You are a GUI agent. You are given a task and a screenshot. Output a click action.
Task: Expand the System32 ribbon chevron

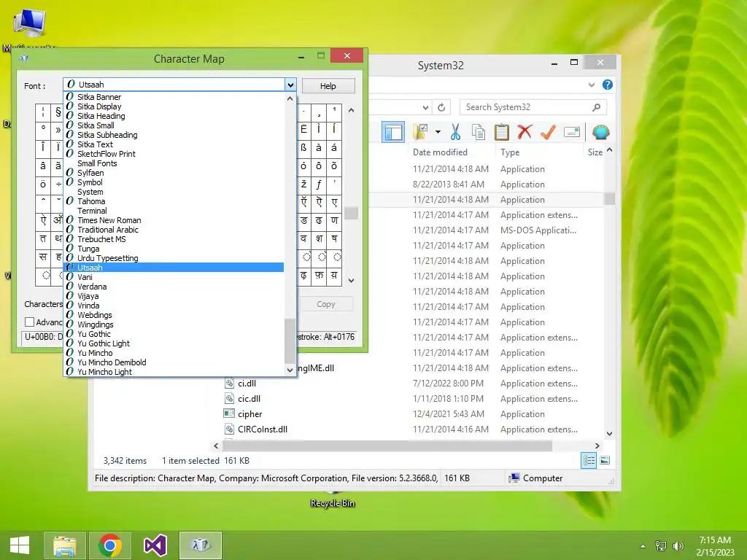[x=591, y=85]
